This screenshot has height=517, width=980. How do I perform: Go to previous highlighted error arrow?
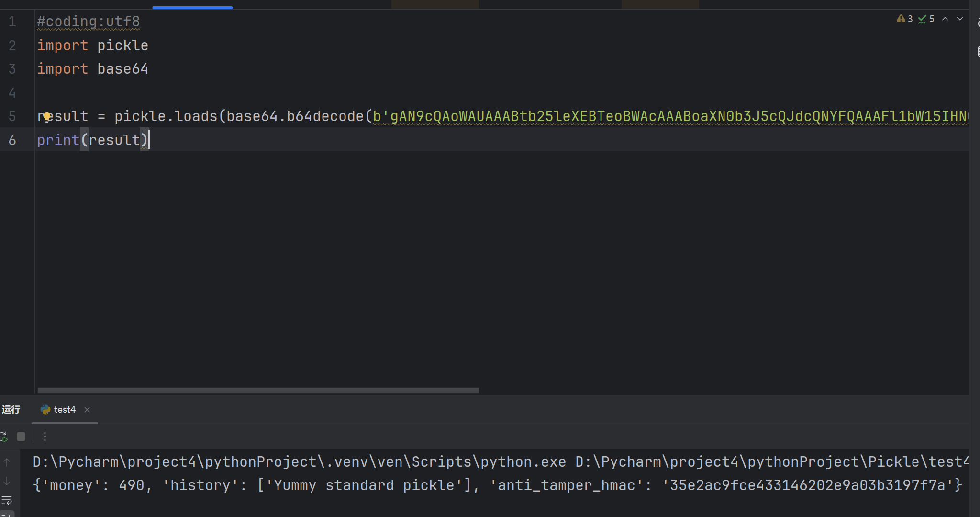coord(945,19)
